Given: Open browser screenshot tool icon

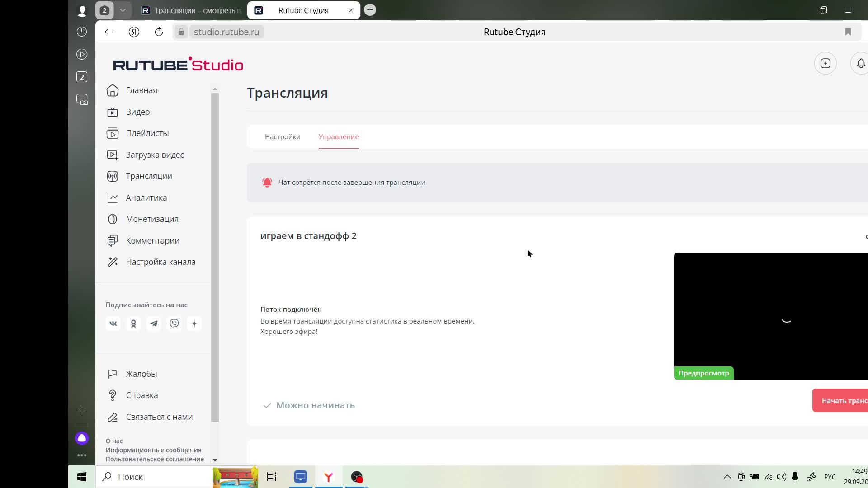Looking at the screenshot, I should pyautogui.click(x=82, y=100).
